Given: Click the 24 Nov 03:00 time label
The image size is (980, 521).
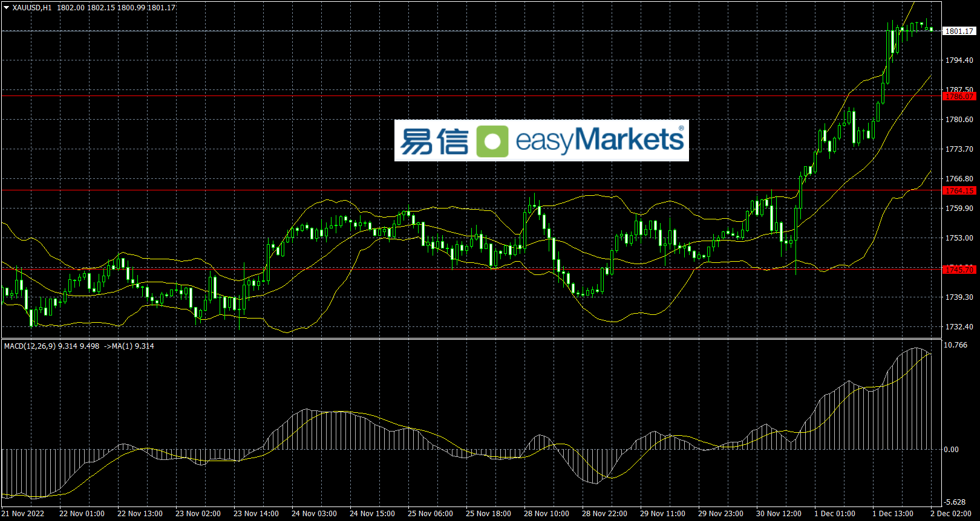Looking at the screenshot, I should tap(315, 514).
